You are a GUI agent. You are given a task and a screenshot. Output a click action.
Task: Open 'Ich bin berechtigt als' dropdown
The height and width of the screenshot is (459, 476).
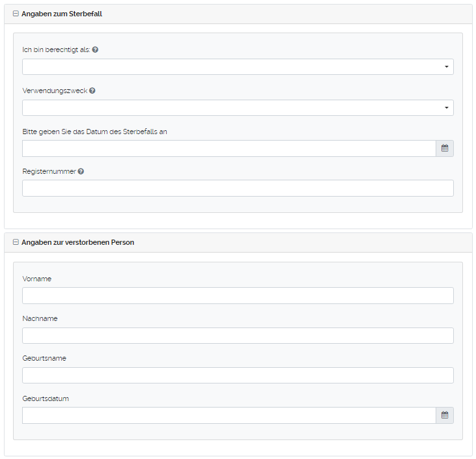coord(238,67)
